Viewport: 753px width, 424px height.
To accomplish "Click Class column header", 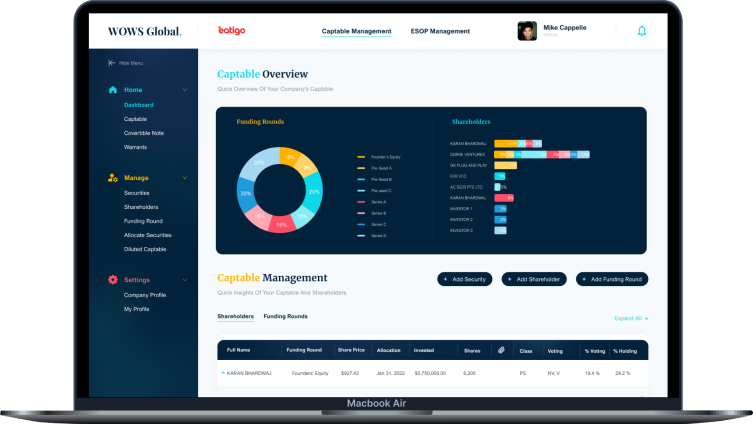I will tap(525, 351).
